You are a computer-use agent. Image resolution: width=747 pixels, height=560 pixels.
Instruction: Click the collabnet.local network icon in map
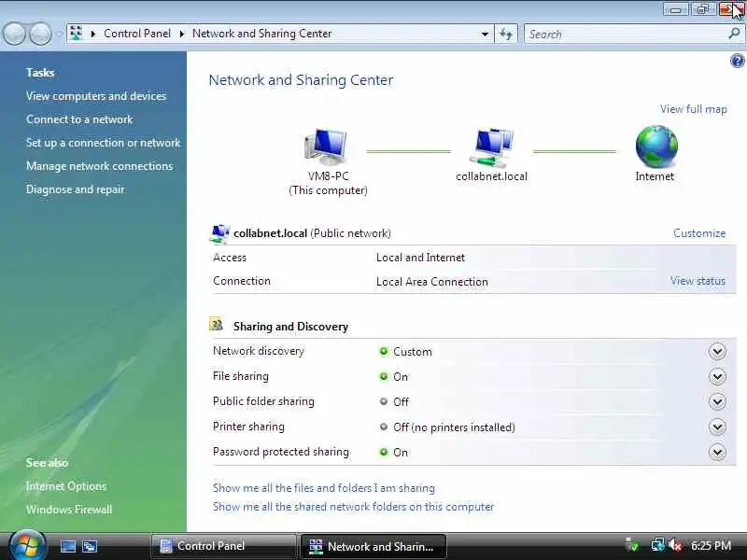(x=492, y=147)
